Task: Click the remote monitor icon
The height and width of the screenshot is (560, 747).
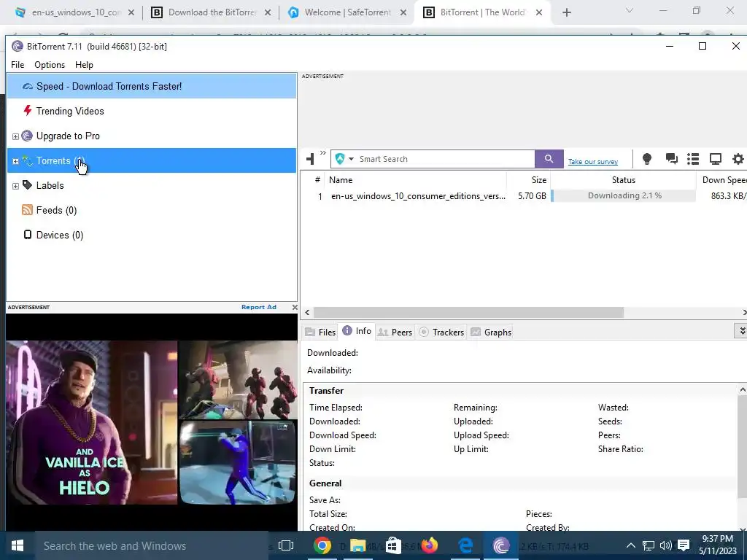Action: coord(716,159)
